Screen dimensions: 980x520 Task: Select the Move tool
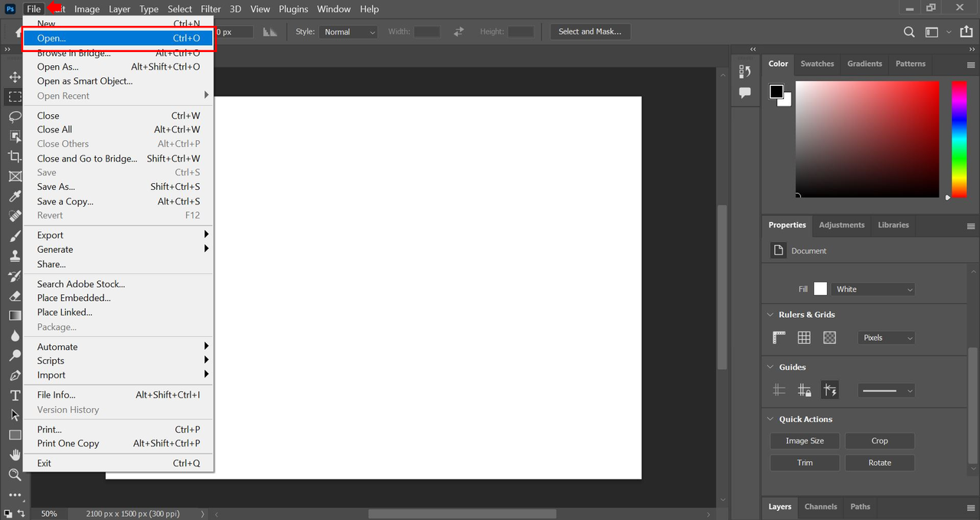[15, 77]
